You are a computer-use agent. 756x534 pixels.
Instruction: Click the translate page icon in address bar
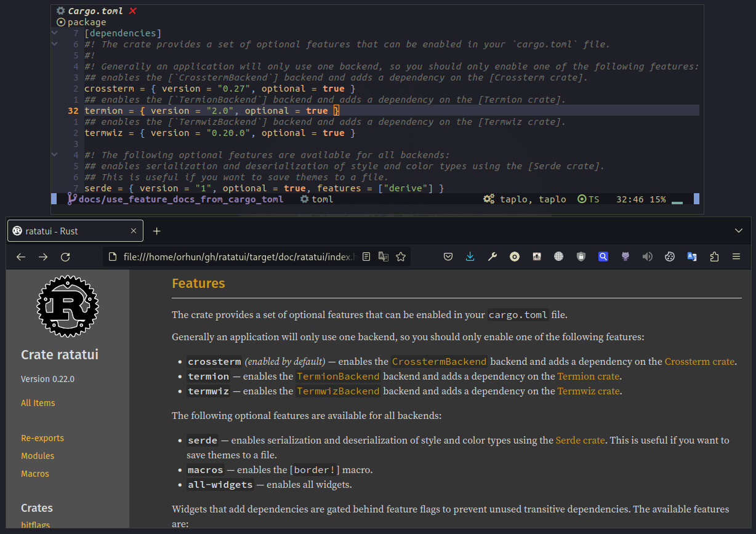pyautogui.click(x=384, y=257)
